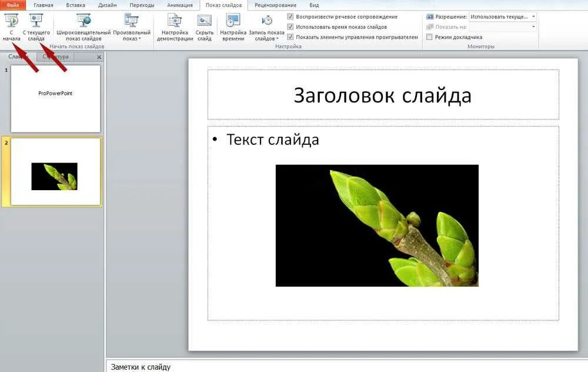The image size is (588, 372).
Task: Switch to the Вставка tab
Action: coord(75,5)
